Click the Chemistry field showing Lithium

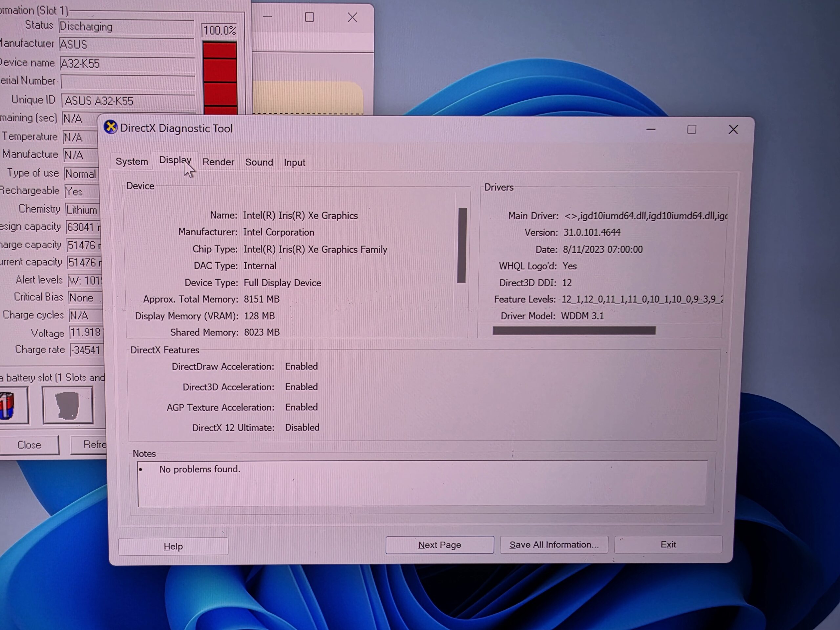click(82, 210)
